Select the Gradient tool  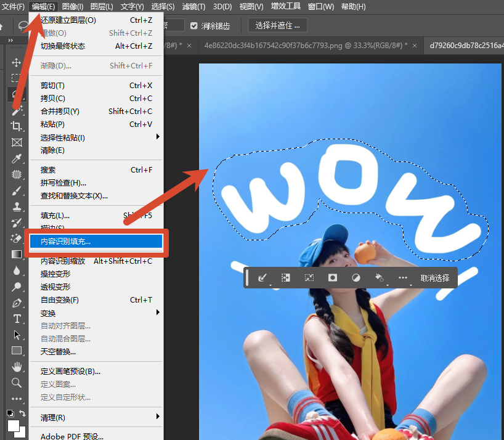pos(17,255)
